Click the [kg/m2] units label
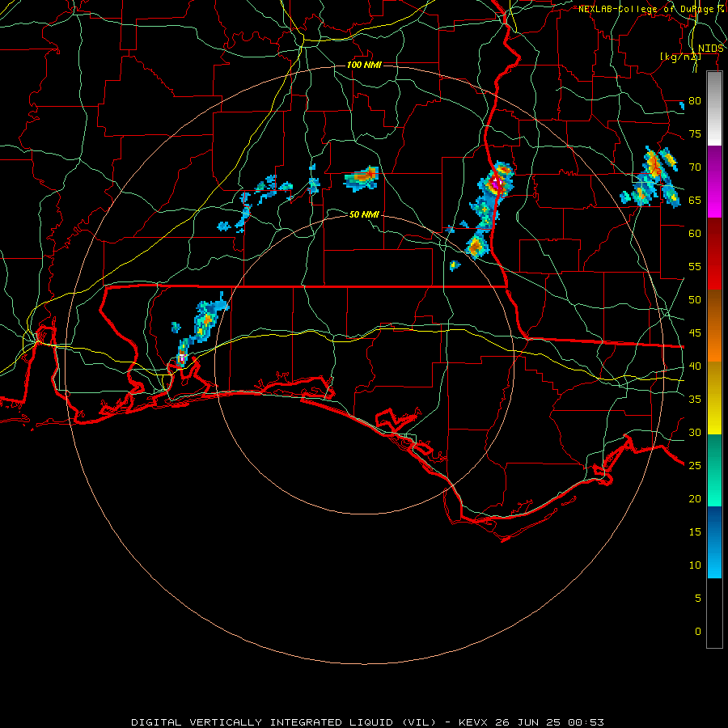This screenshot has width=728, height=728. coord(680,57)
